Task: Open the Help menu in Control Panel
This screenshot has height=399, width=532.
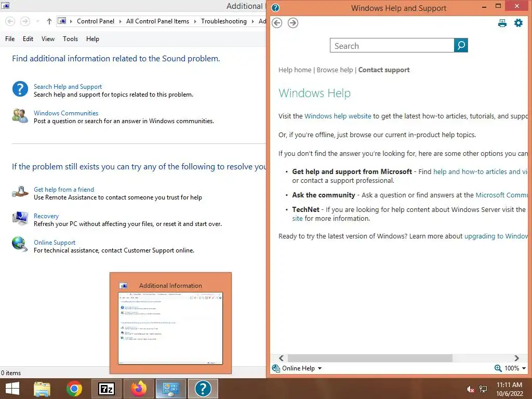Action: 92,39
